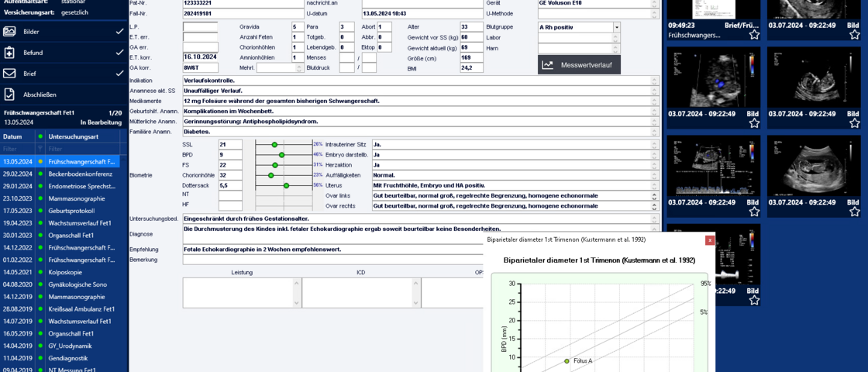
Task: Click the scroll arrows of the Indikation field
Action: 656,81
